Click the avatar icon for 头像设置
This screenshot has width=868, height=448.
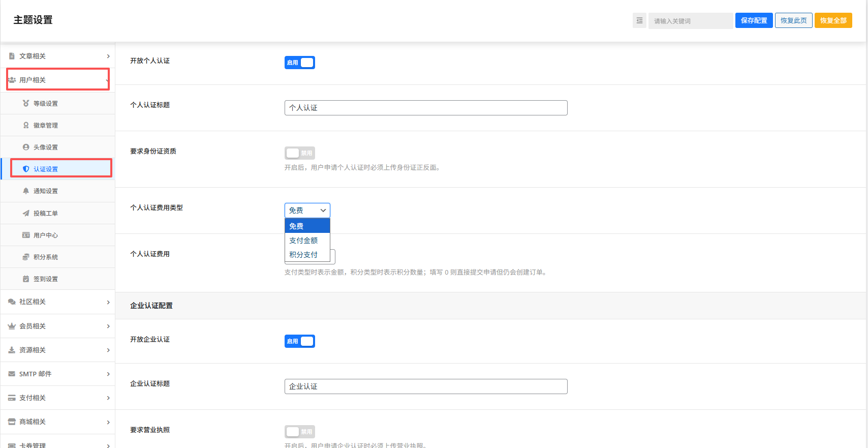[x=26, y=147]
